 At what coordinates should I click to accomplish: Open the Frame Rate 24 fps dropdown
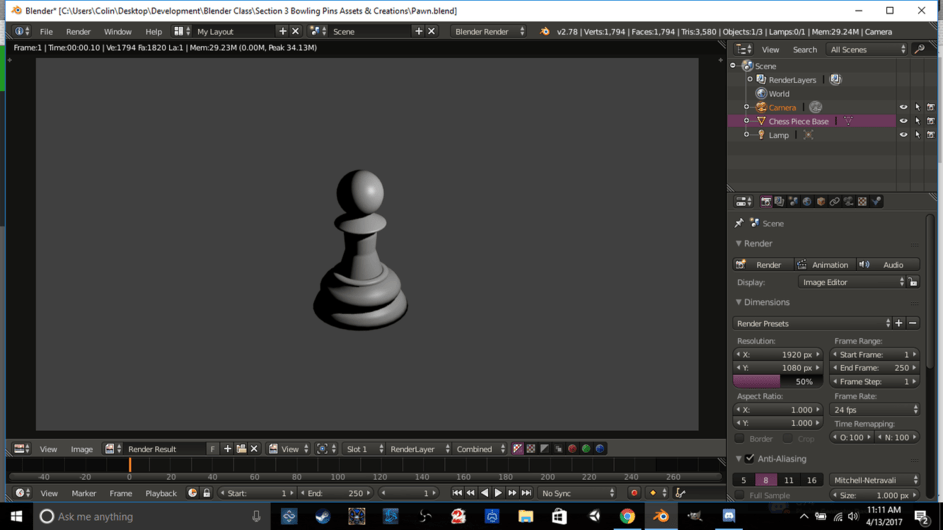tap(875, 410)
